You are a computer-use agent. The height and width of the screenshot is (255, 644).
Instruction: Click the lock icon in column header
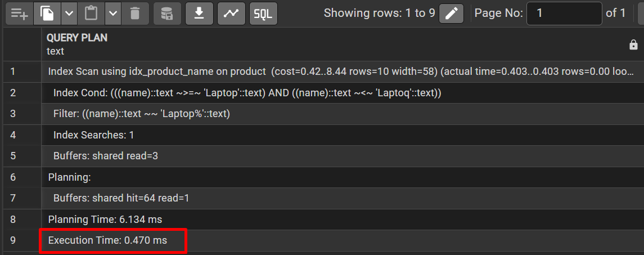coord(633,44)
